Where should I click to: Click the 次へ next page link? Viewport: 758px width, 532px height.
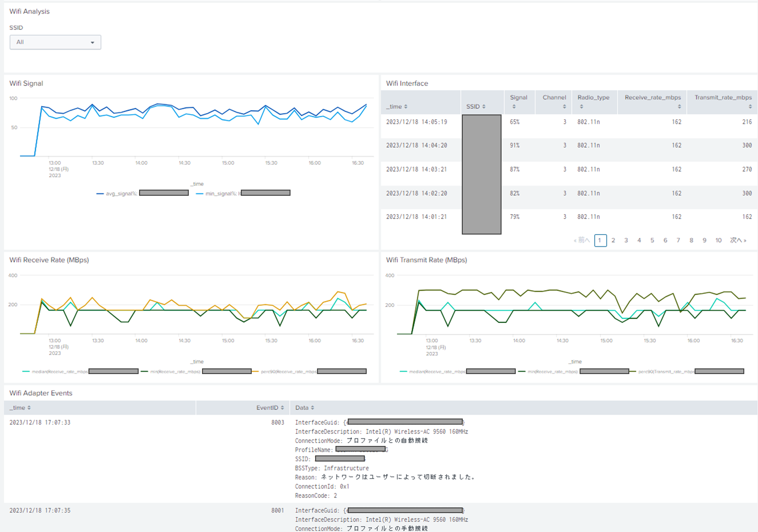coord(738,240)
